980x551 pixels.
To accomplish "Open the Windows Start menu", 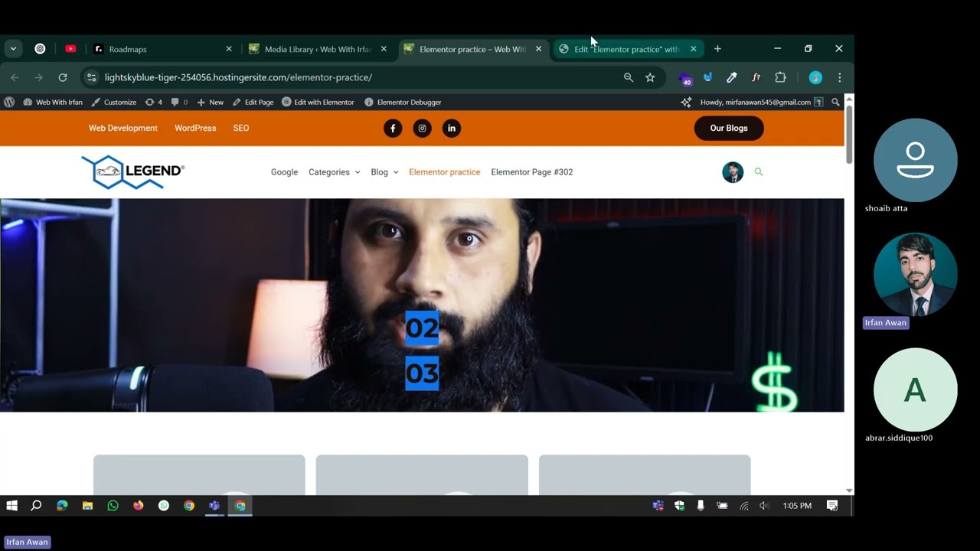I will click(x=11, y=506).
